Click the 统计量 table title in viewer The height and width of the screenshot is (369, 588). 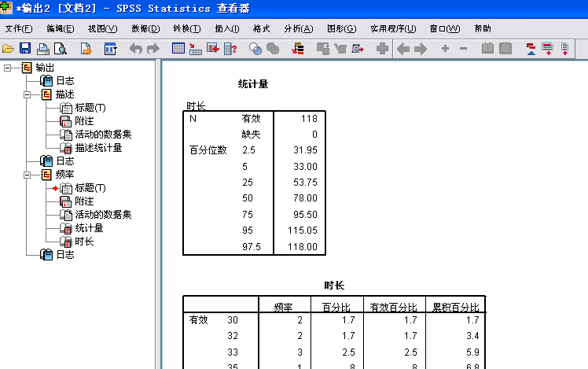click(x=253, y=83)
